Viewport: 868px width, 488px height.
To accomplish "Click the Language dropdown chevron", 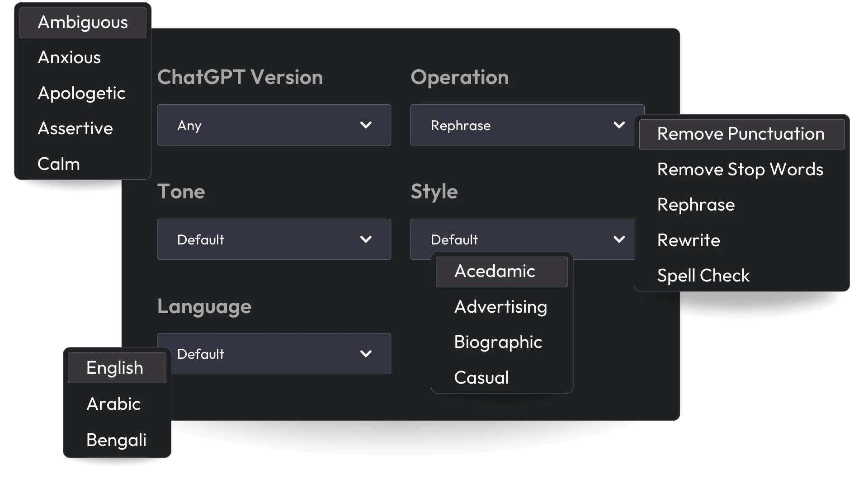I will click(x=366, y=354).
